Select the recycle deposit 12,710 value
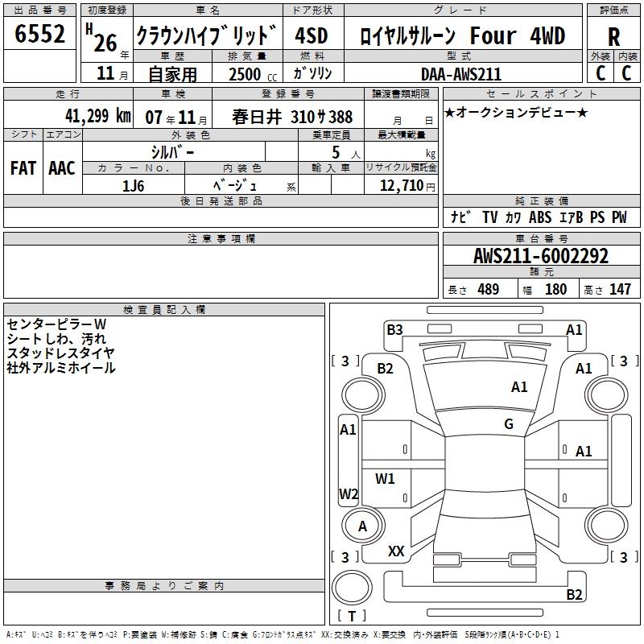Image resolution: width=644 pixels, height=644 pixels. pyautogui.click(x=400, y=186)
